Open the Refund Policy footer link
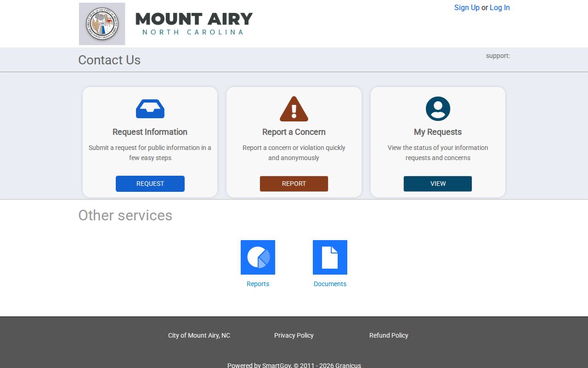The width and height of the screenshot is (588, 368). tap(389, 335)
